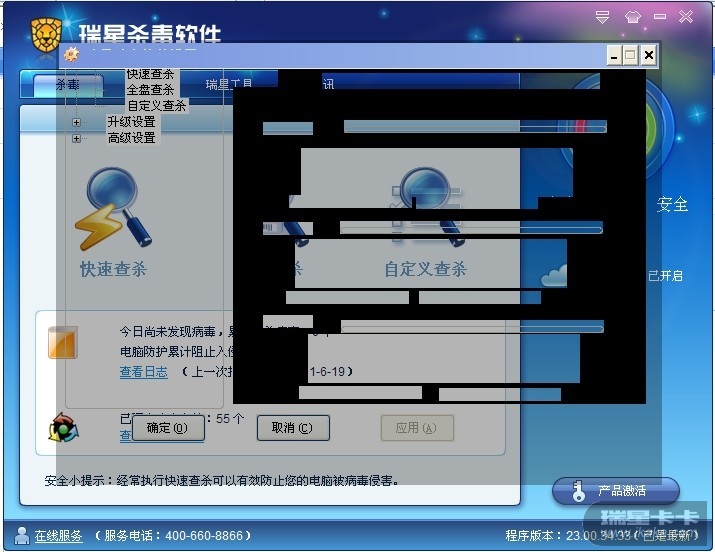Click the service phone 400-660-8866 text

coord(173,536)
